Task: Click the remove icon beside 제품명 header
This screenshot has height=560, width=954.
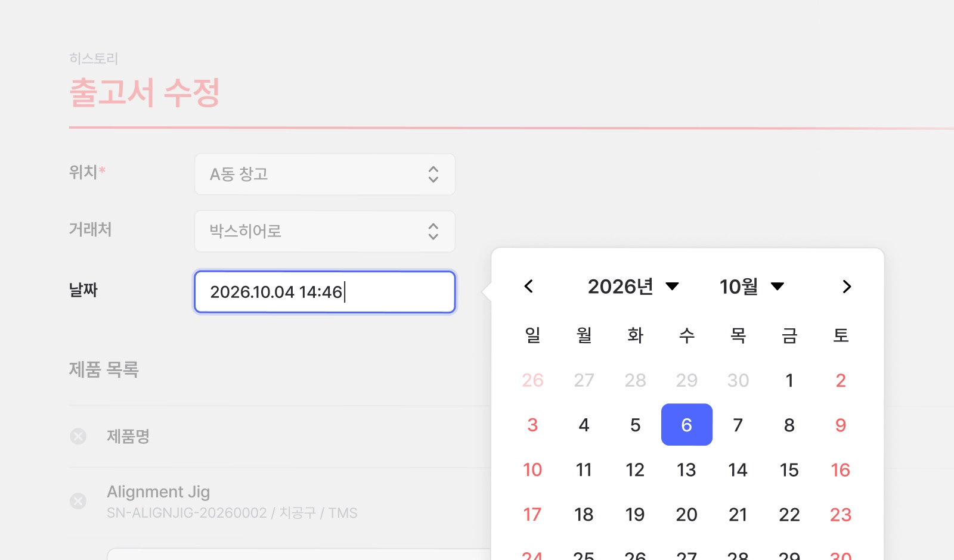Action: (78, 437)
